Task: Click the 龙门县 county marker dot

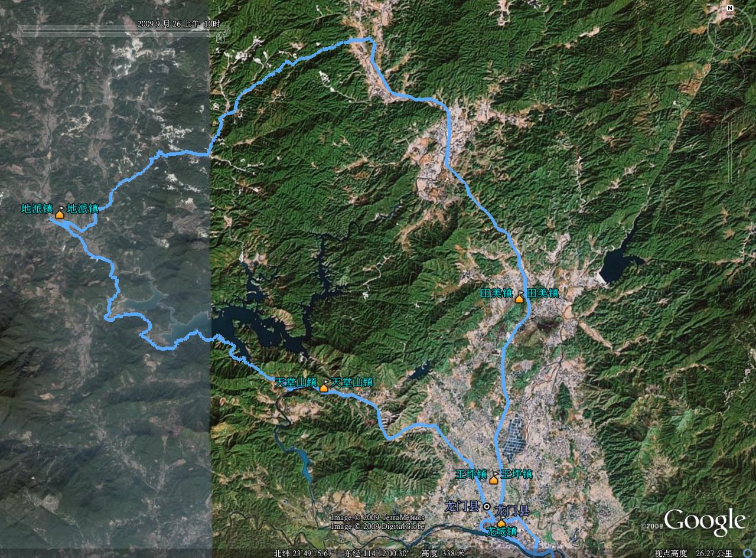Action: (x=487, y=507)
